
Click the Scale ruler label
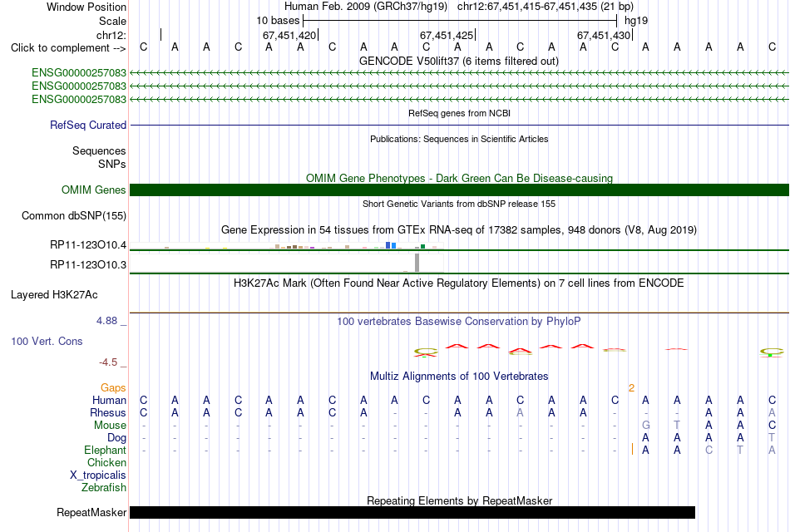click(112, 21)
